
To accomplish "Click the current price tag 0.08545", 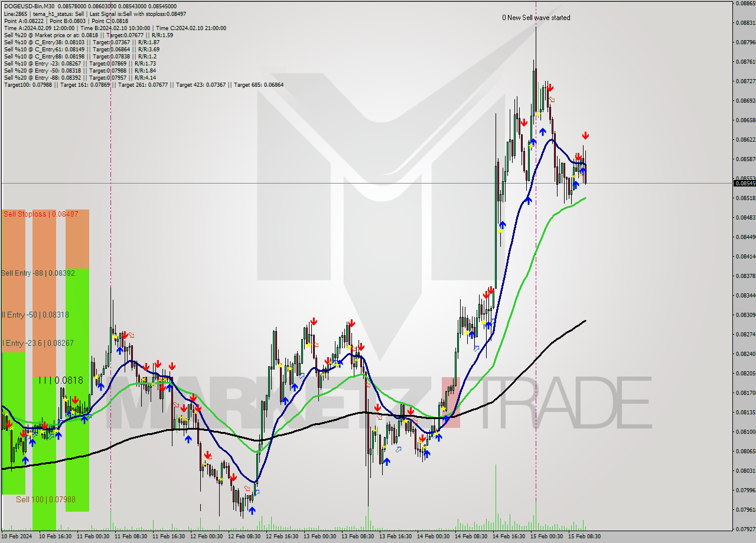I will (744, 183).
